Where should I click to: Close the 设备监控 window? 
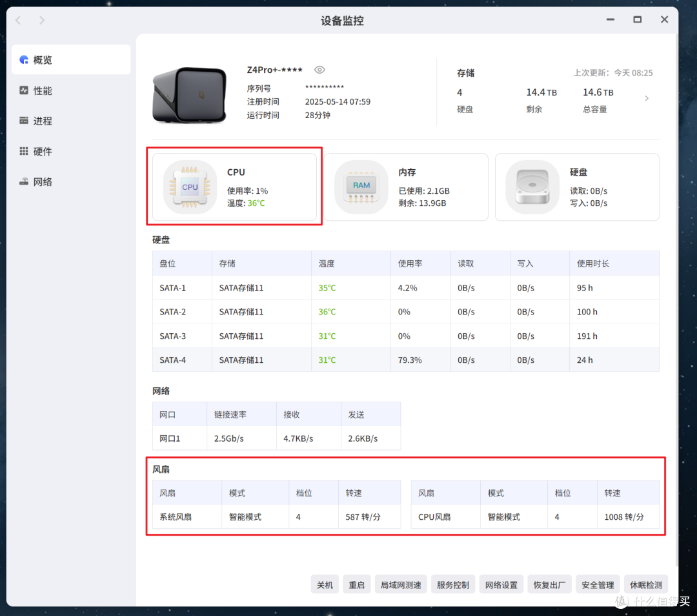tap(665, 19)
